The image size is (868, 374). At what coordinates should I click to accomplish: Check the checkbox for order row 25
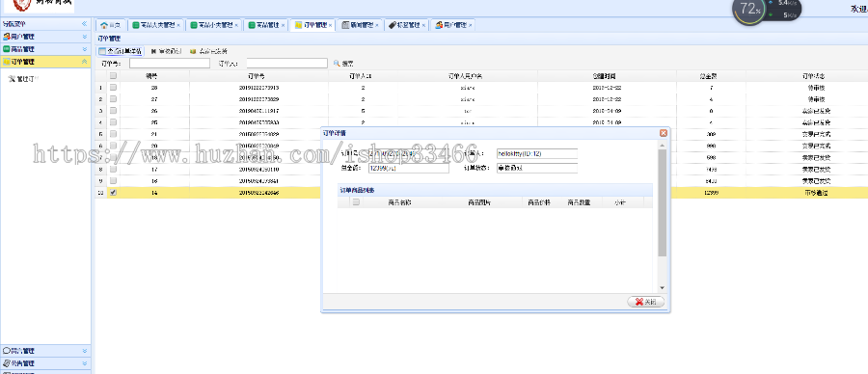(113, 122)
